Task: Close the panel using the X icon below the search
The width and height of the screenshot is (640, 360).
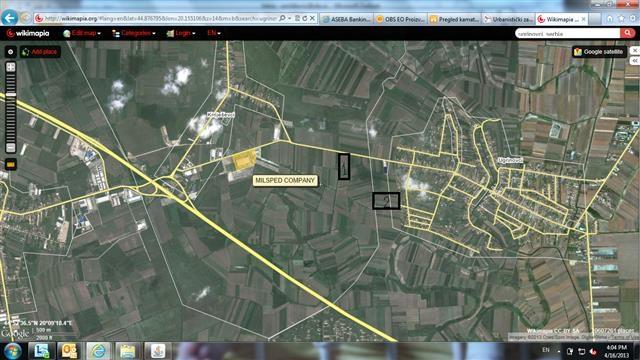Action: (635, 51)
